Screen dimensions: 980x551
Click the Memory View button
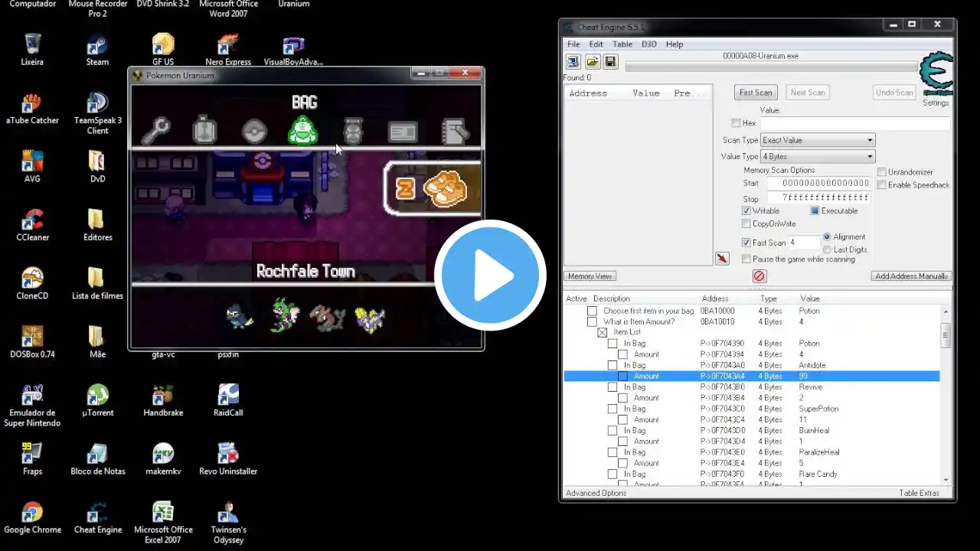(x=591, y=276)
